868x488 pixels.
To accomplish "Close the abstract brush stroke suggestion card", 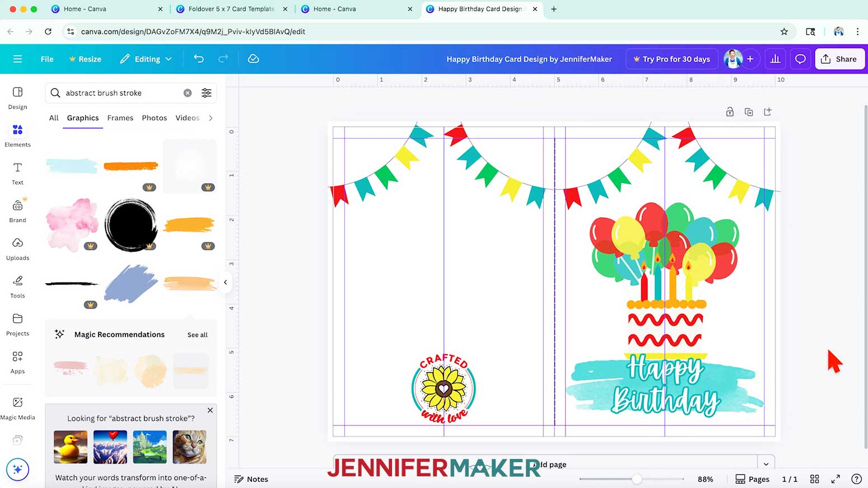I will (x=210, y=410).
